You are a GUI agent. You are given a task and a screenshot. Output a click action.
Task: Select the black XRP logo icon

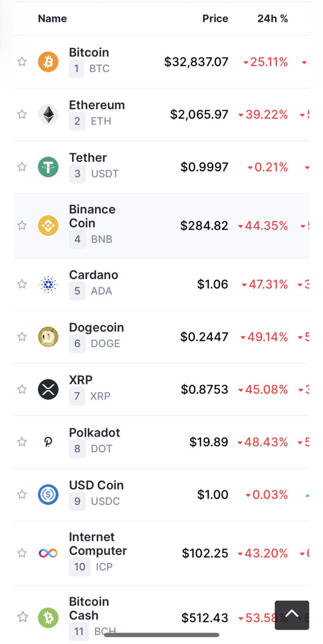coord(48,389)
